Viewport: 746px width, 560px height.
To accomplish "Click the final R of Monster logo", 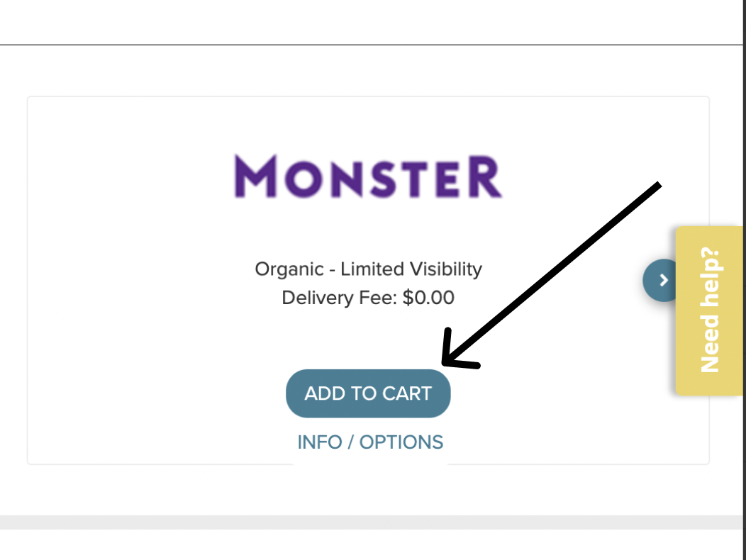I will click(484, 177).
